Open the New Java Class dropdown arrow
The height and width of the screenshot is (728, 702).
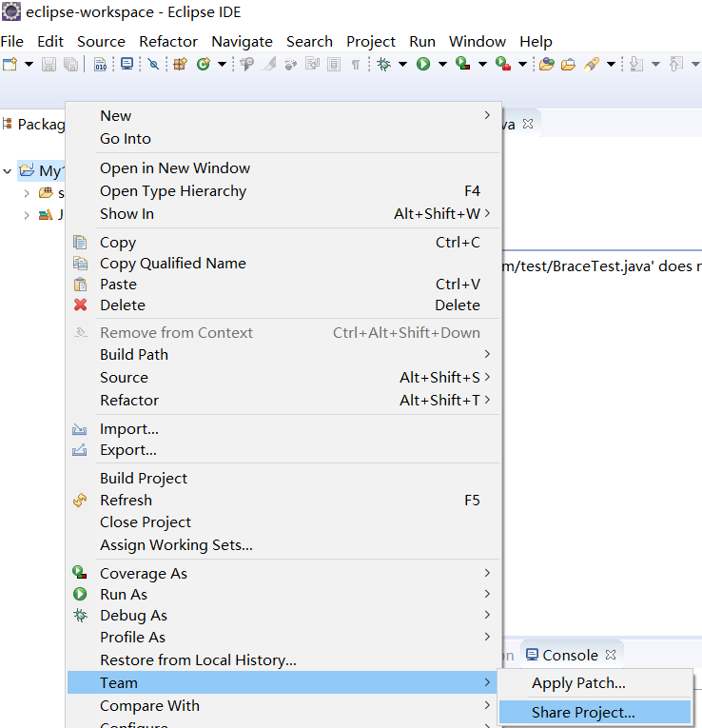[x=223, y=64]
